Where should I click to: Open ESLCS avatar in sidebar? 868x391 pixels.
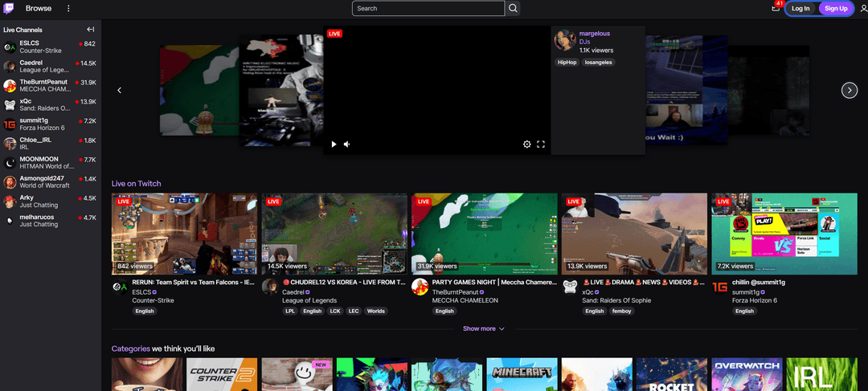[x=10, y=47]
